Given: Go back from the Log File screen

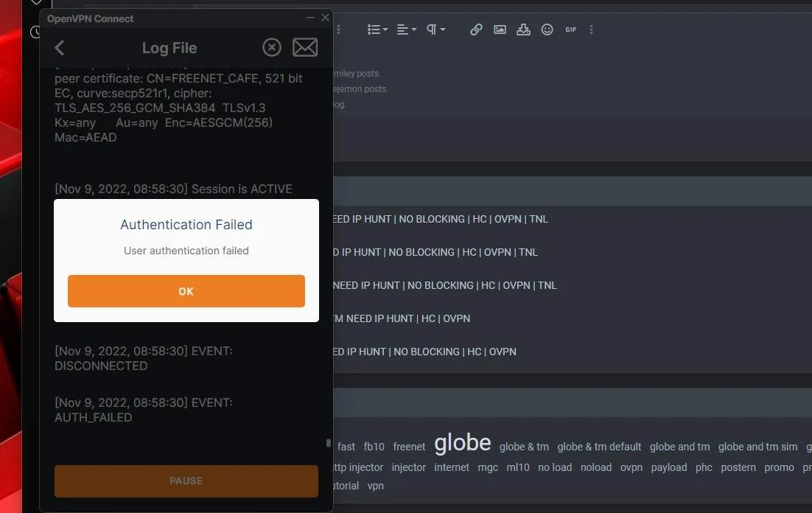Looking at the screenshot, I should click(60, 48).
